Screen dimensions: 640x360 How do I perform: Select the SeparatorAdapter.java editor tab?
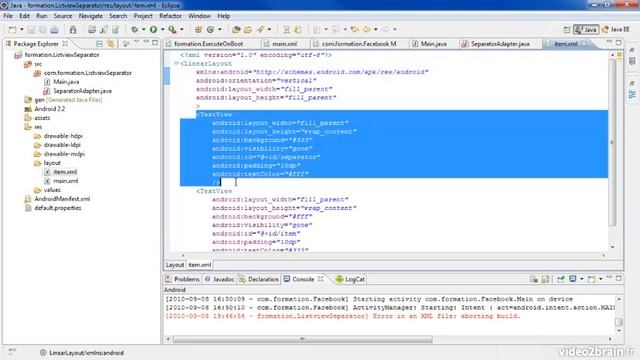500,44
